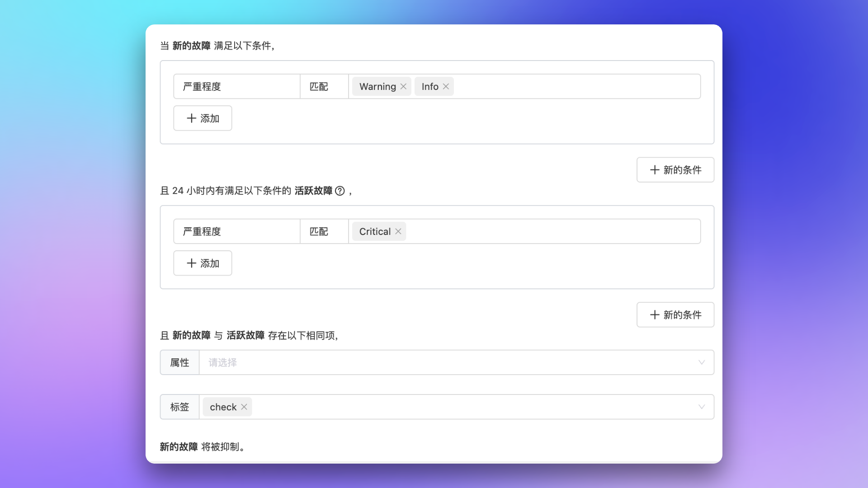The image size is (868, 488).
Task: Open the 匹配 operator in the first condition
Action: click(x=324, y=86)
